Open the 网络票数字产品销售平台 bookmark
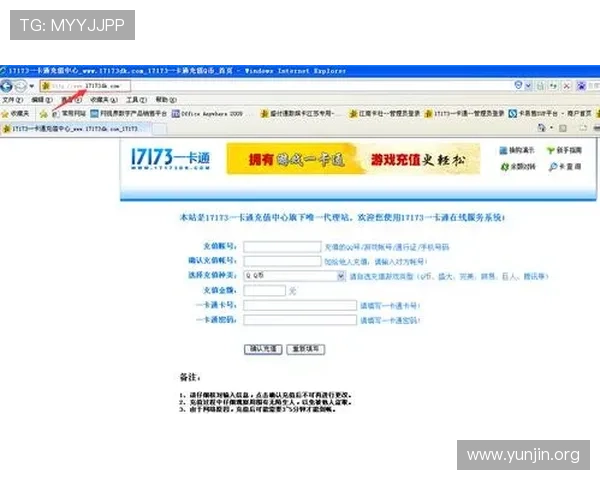The width and height of the screenshot is (600, 480). pyautogui.click(x=129, y=114)
